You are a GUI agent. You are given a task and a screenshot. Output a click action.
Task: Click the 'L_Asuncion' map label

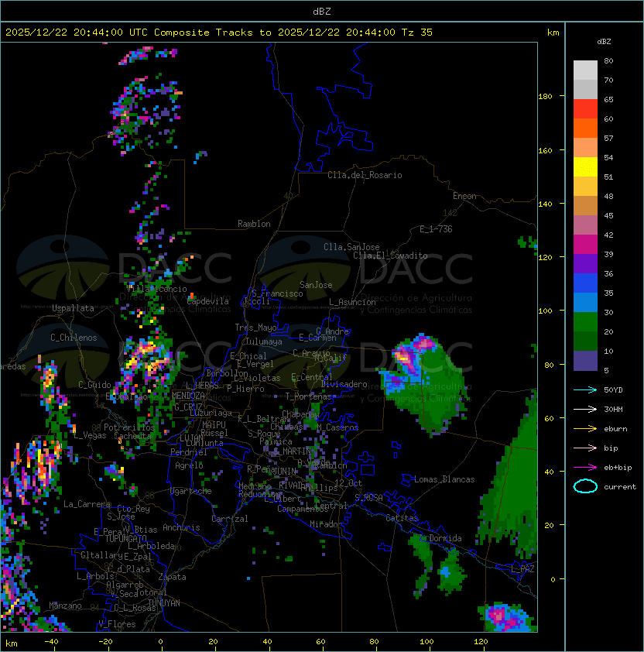tap(352, 302)
